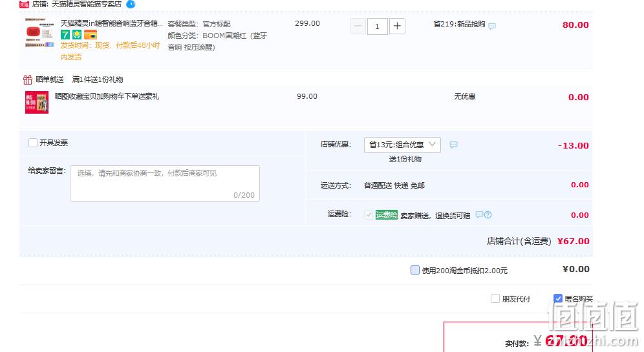Click the ¥0.00 coin deduction amount
Image resolution: width=644 pixels, height=352 pixels.
(576, 269)
